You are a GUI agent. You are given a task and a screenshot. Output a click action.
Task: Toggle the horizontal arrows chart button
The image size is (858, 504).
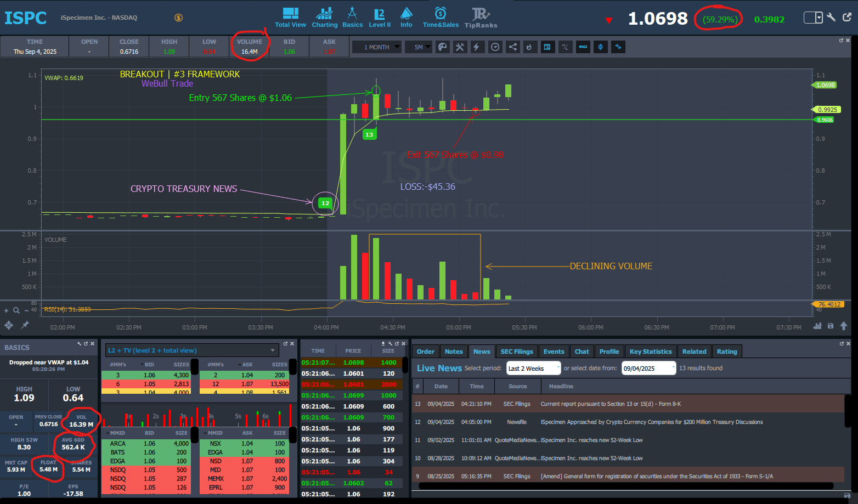tap(618, 47)
